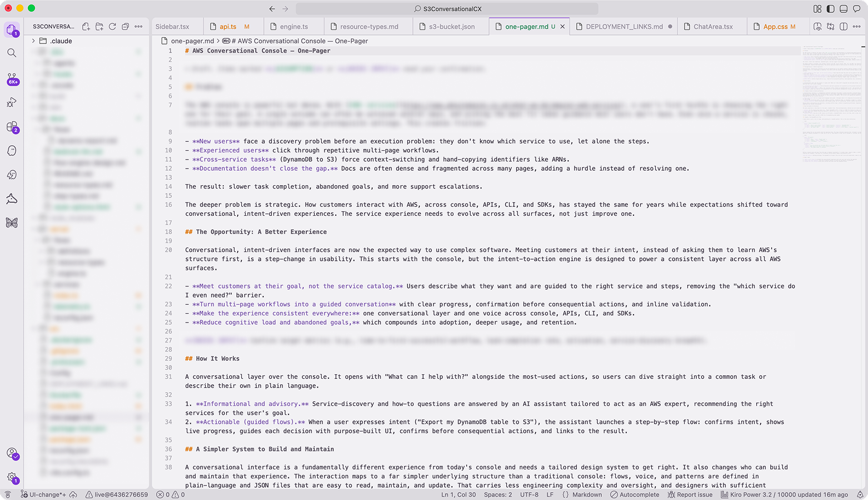Switch to the resource-types.md tab
The height and width of the screenshot is (500, 868).
369,26
